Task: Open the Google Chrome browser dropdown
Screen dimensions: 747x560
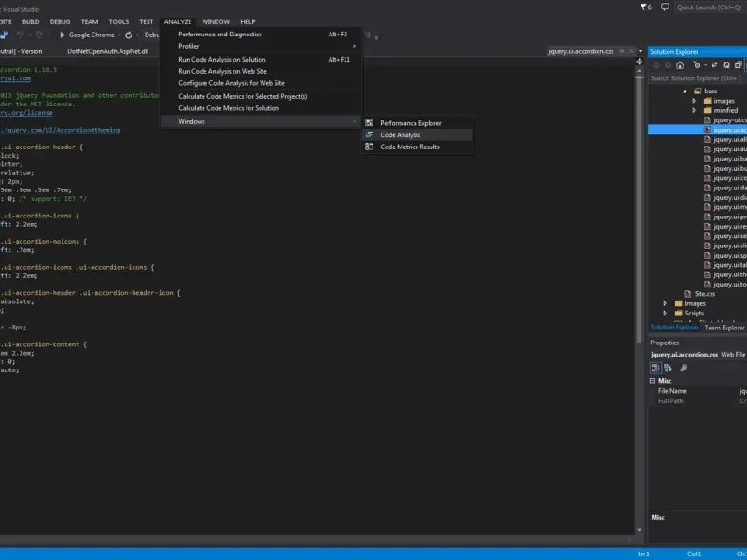Action: click(119, 35)
